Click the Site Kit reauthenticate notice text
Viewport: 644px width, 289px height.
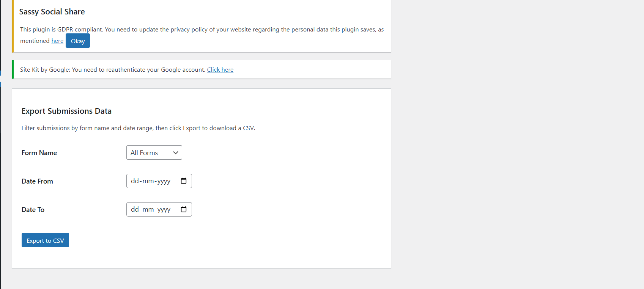pos(113,70)
